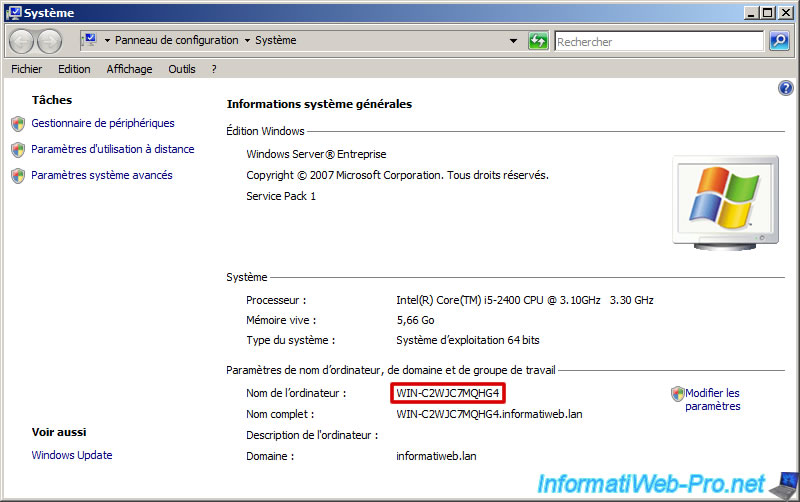Minimize the Système window
The image size is (800, 502).
point(751,13)
